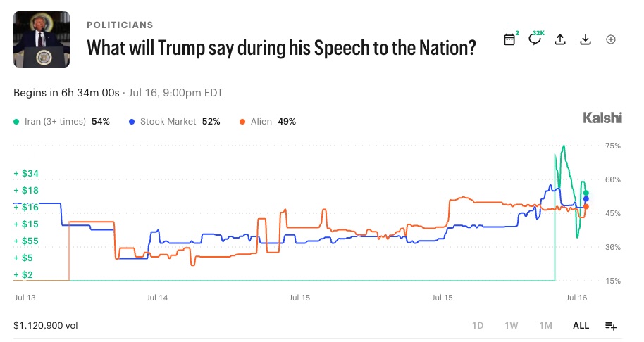644x342 pixels.
Task: Click the green Iran endpoint dot on chart
Action: tap(586, 193)
